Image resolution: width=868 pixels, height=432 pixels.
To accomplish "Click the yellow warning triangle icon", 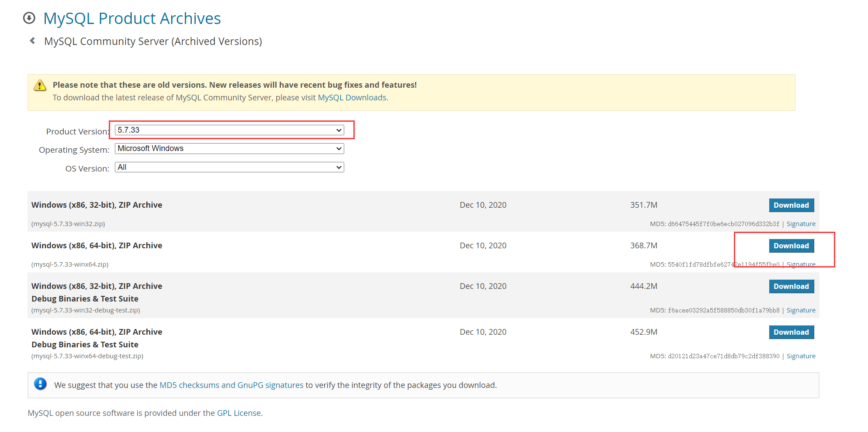I will tap(40, 86).
